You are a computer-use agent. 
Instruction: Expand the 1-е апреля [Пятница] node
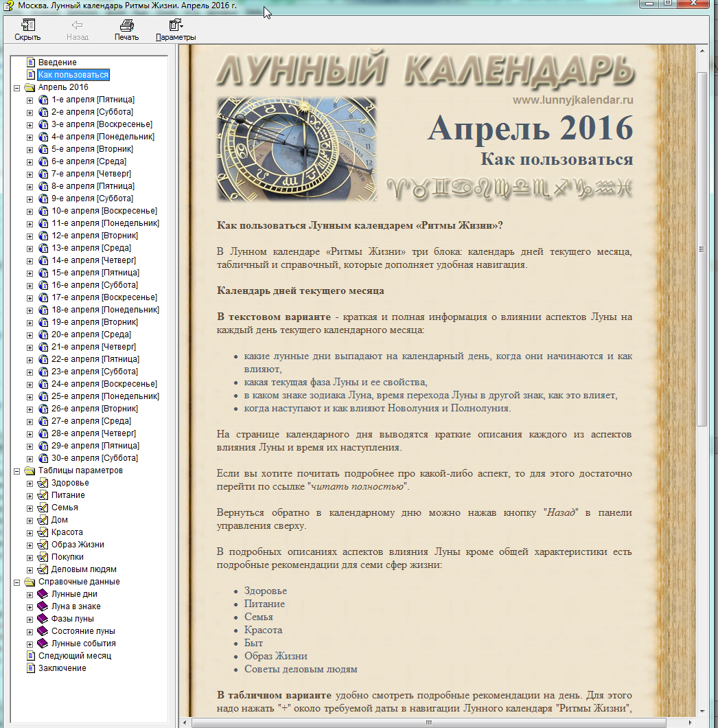(x=30, y=100)
